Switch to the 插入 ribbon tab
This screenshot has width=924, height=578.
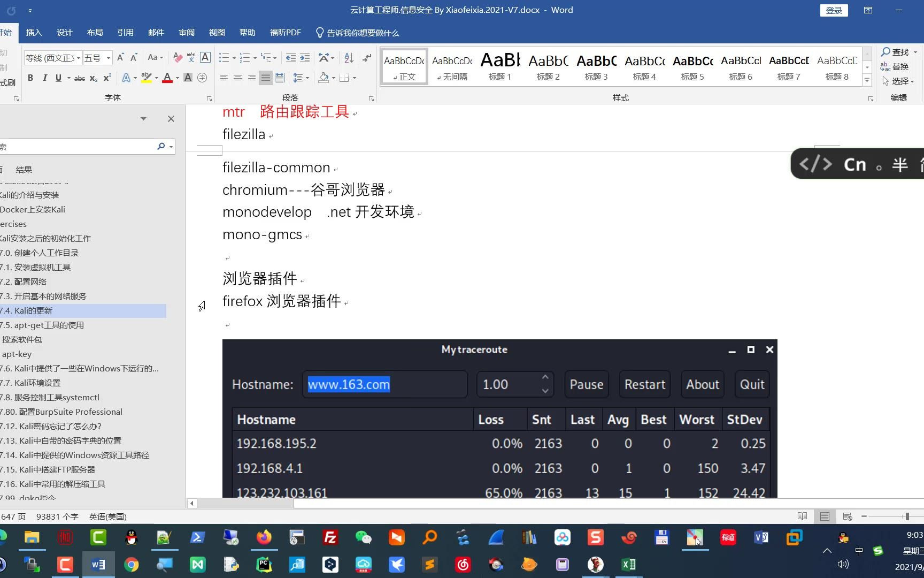coord(34,33)
